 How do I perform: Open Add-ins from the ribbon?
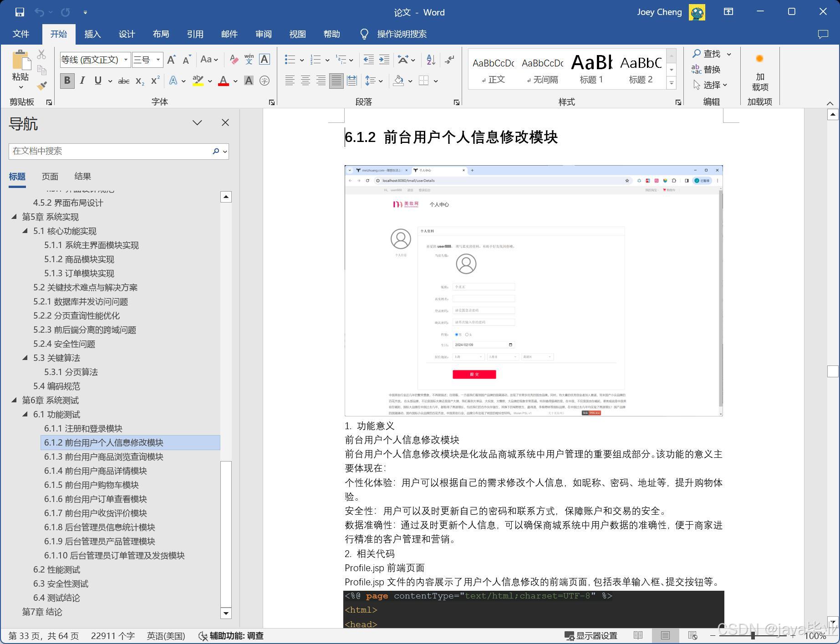pyautogui.click(x=760, y=73)
